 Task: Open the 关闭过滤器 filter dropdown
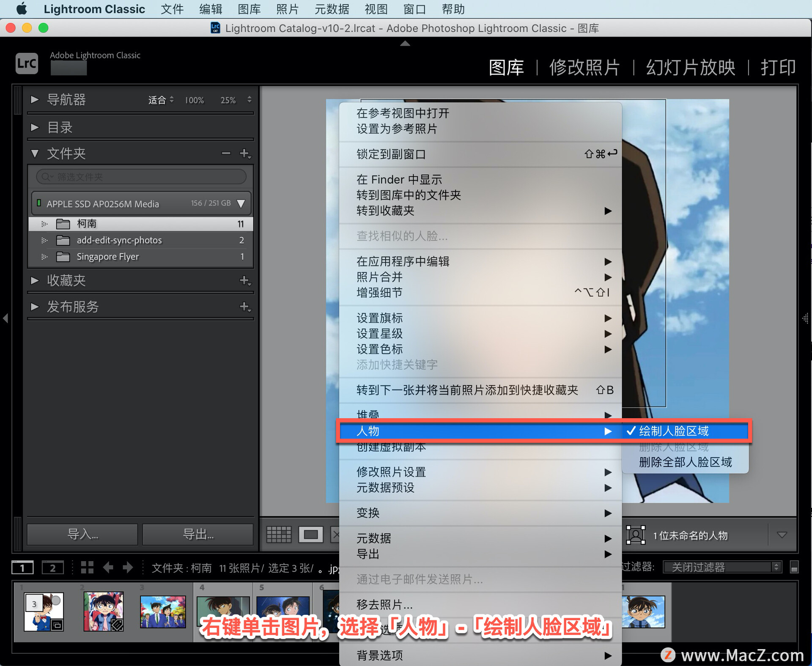(722, 567)
